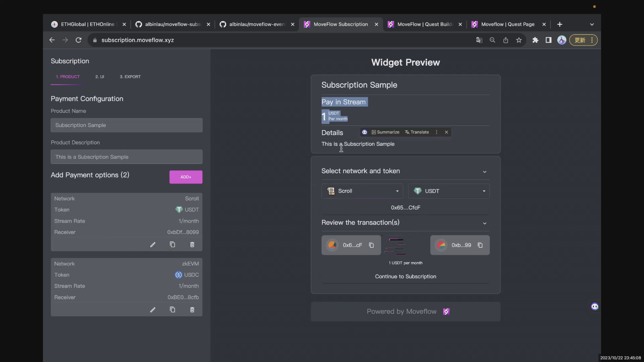This screenshot has width=644, height=362.
Task: Focus the Product Name input field
Action: pos(126,125)
